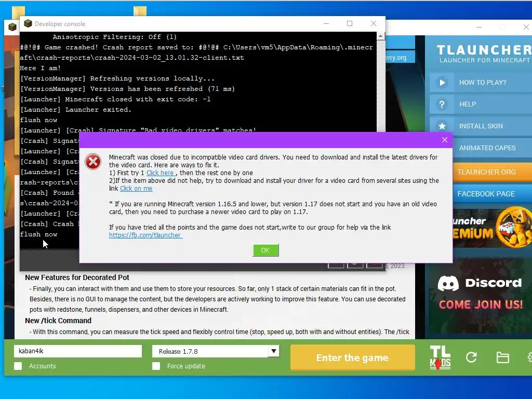
Task: Open the TL Mods icon
Action: 440,357
